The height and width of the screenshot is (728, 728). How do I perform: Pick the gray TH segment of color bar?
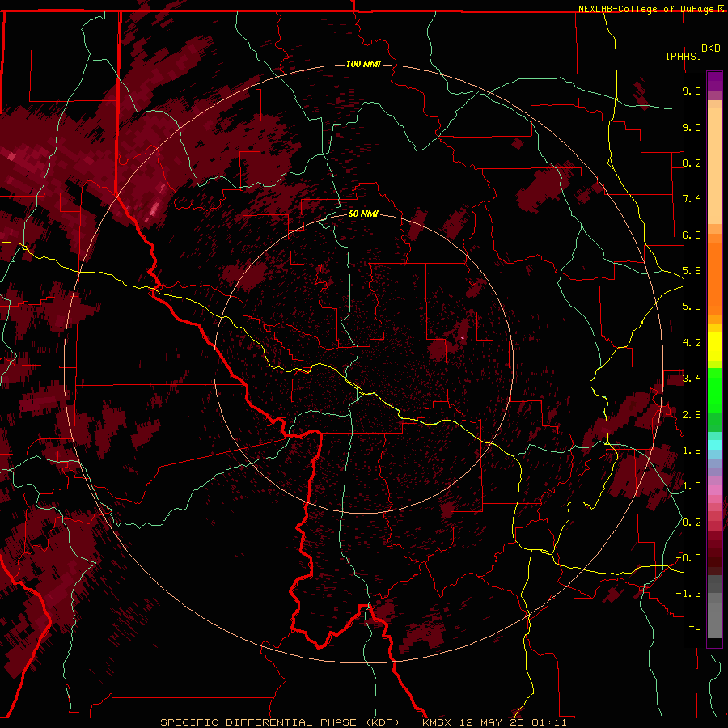point(714,620)
